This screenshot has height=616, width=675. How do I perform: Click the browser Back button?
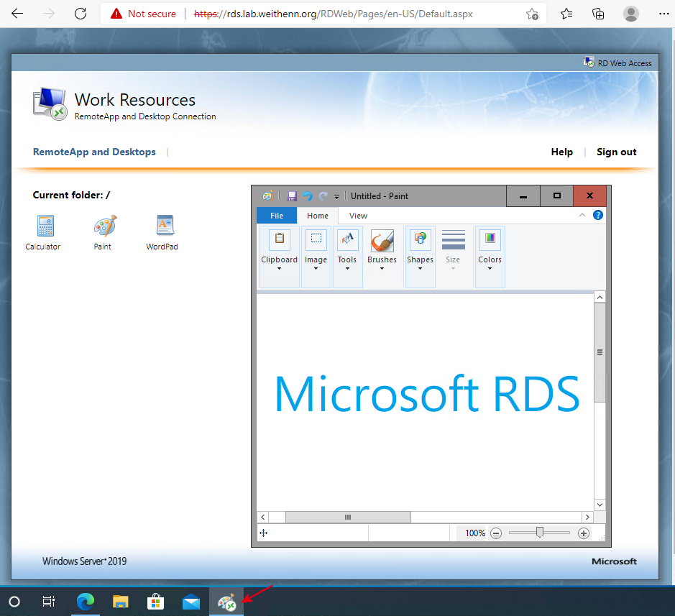(17, 14)
